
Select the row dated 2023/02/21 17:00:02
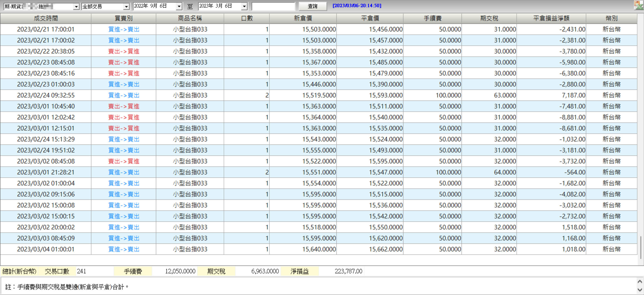click(x=318, y=40)
